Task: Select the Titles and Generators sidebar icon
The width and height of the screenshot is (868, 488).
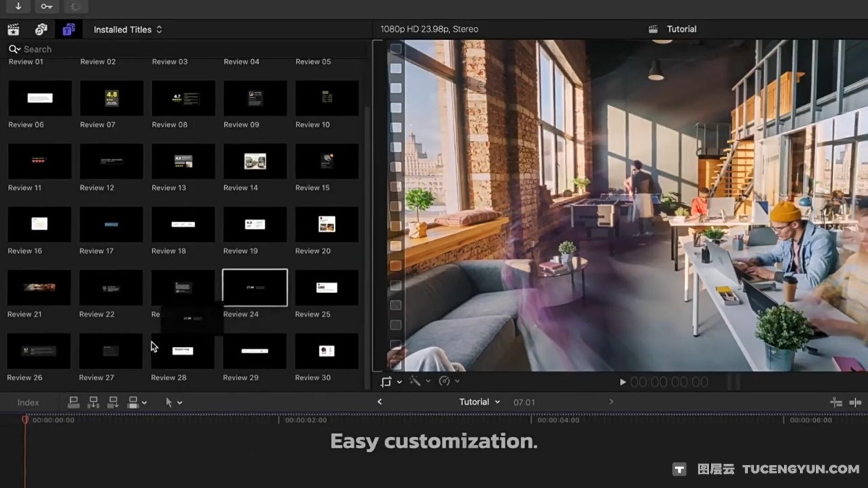Action: point(68,30)
